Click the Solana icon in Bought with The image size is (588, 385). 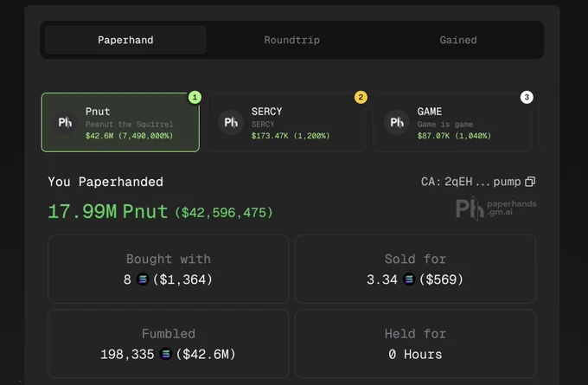[x=143, y=279]
